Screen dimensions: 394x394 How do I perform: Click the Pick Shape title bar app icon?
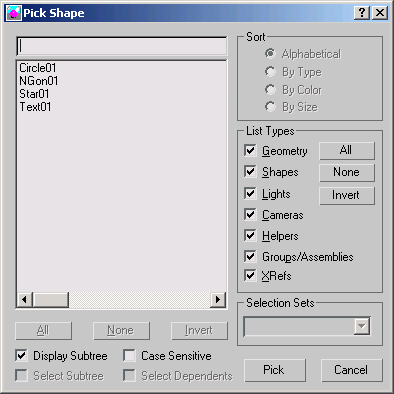click(x=14, y=13)
